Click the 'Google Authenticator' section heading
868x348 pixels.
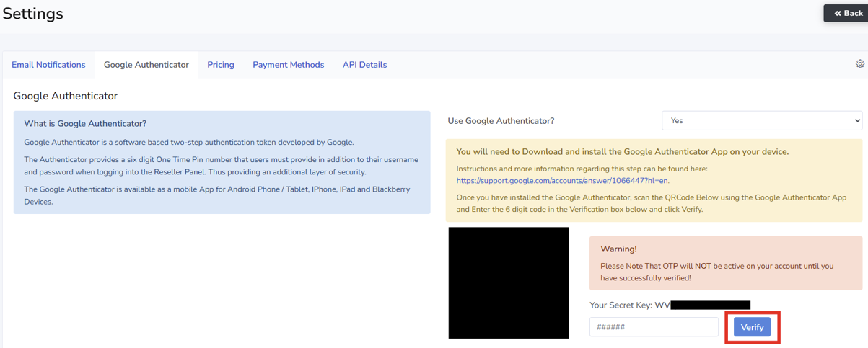[x=66, y=96]
